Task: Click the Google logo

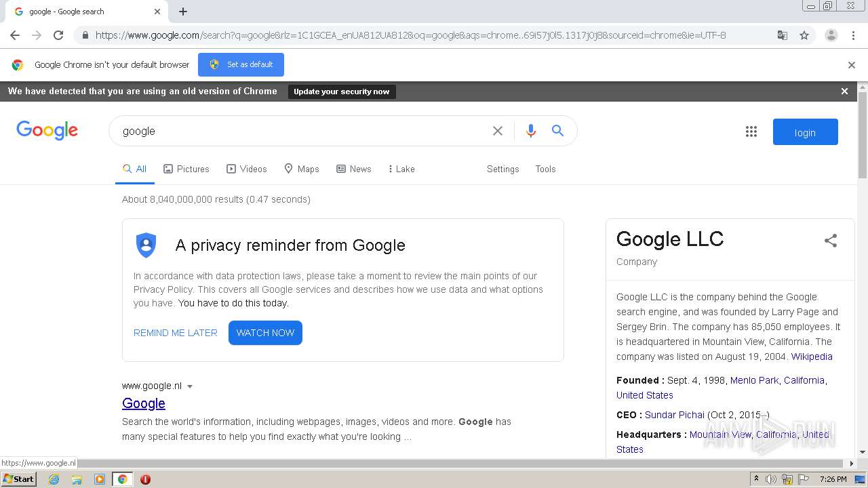Action: pos(47,130)
